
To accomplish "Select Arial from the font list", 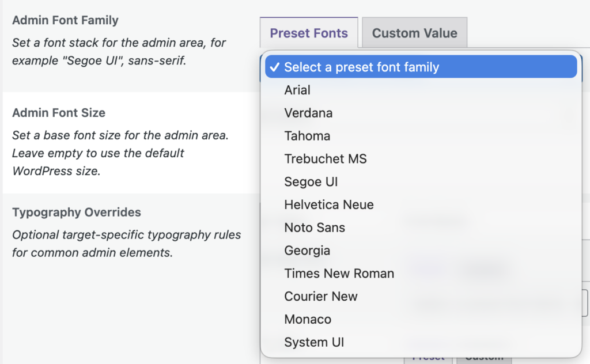I will (x=297, y=90).
